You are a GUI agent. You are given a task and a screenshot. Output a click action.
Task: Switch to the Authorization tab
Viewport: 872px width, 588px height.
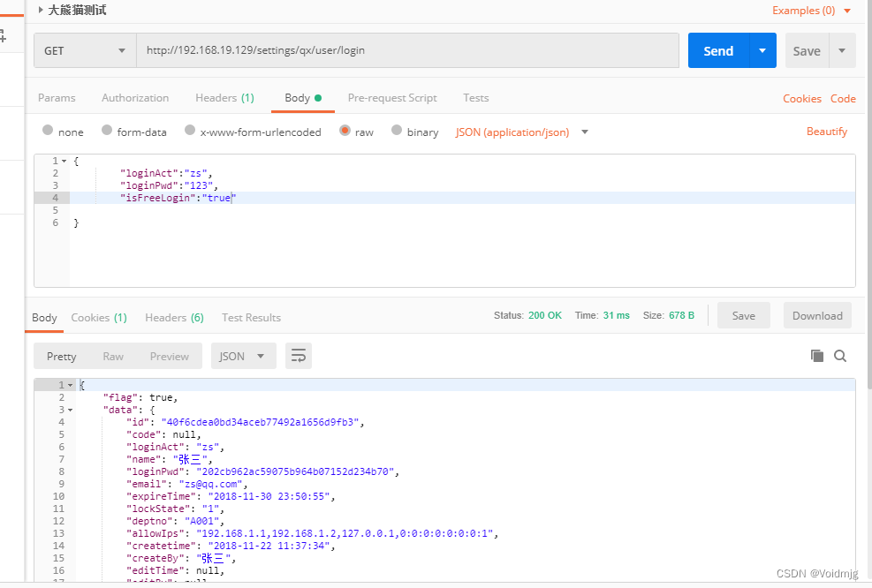(135, 98)
